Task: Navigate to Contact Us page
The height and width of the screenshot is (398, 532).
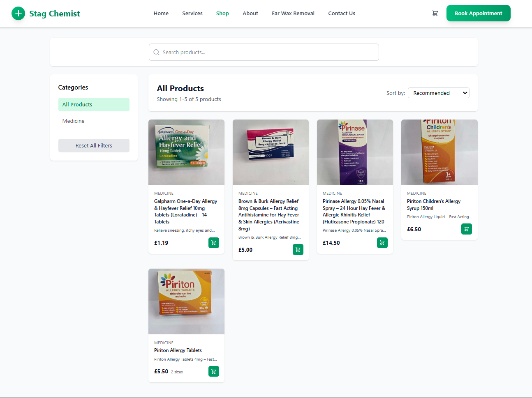Action: point(342,13)
